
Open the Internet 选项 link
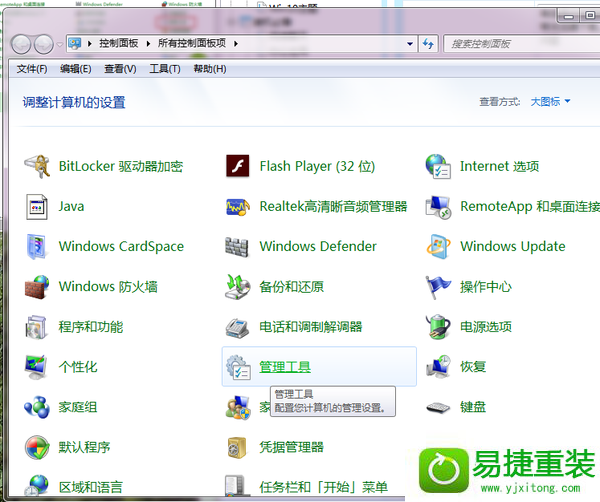[x=499, y=166]
